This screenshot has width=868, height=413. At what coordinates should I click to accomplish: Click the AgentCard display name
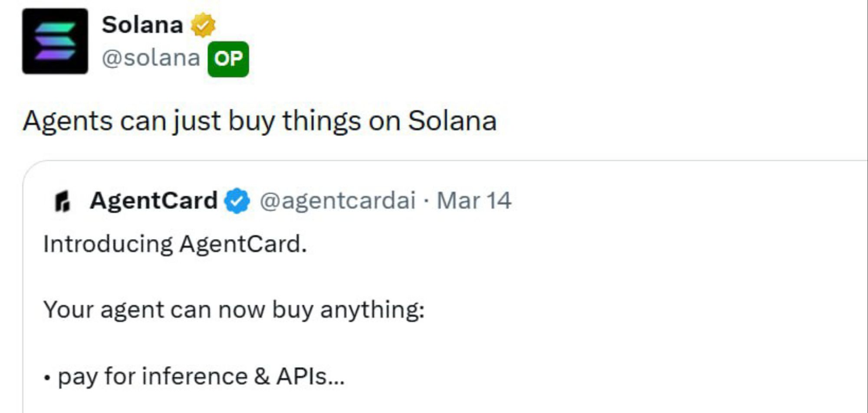coord(154,200)
